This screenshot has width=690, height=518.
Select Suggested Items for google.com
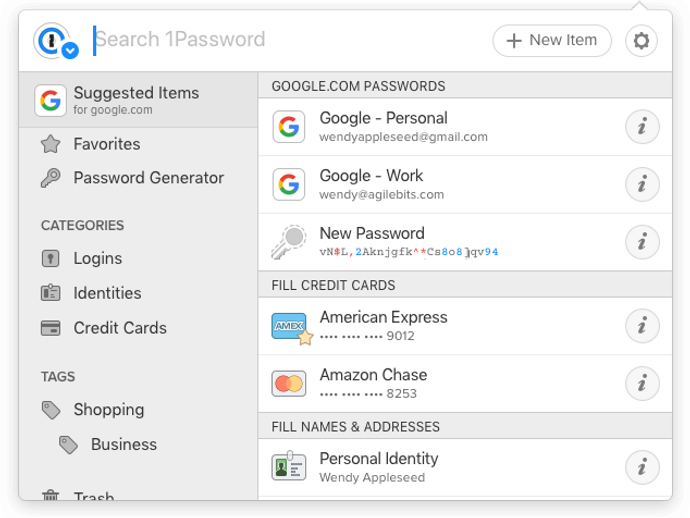136,100
